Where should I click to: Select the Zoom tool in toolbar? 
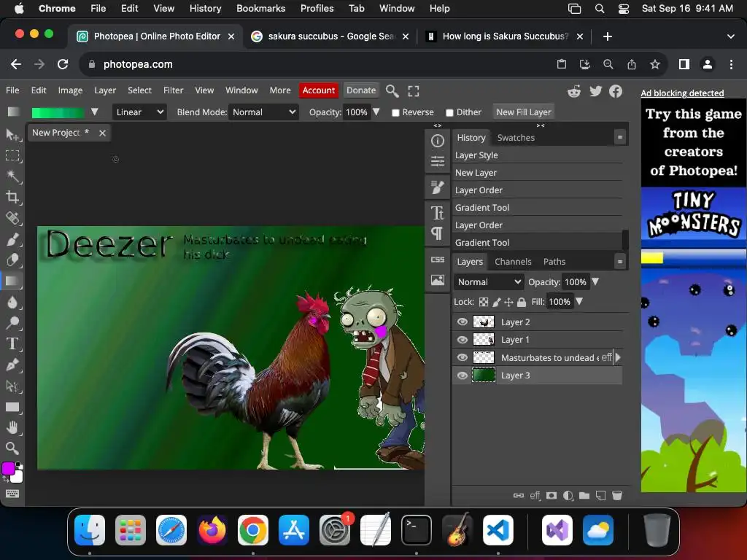tap(12, 448)
